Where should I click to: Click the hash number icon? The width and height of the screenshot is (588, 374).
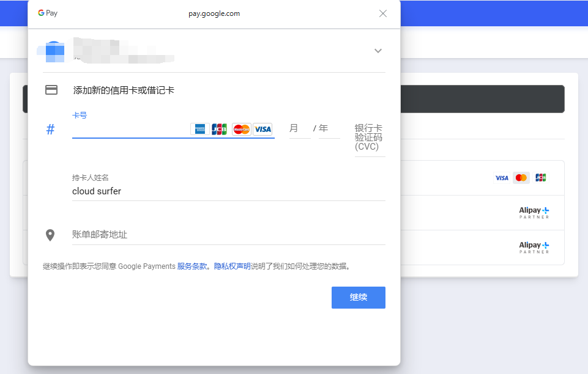tap(50, 130)
